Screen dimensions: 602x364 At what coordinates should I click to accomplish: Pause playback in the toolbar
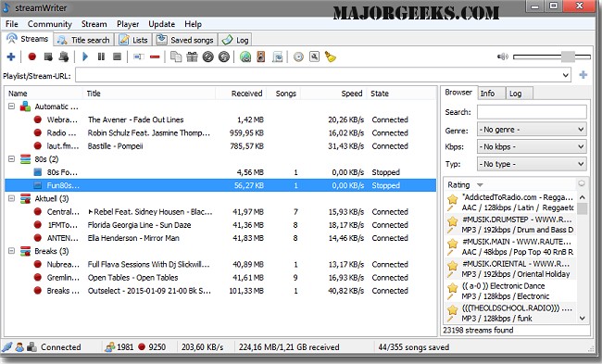pyautogui.click(x=101, y=56)
